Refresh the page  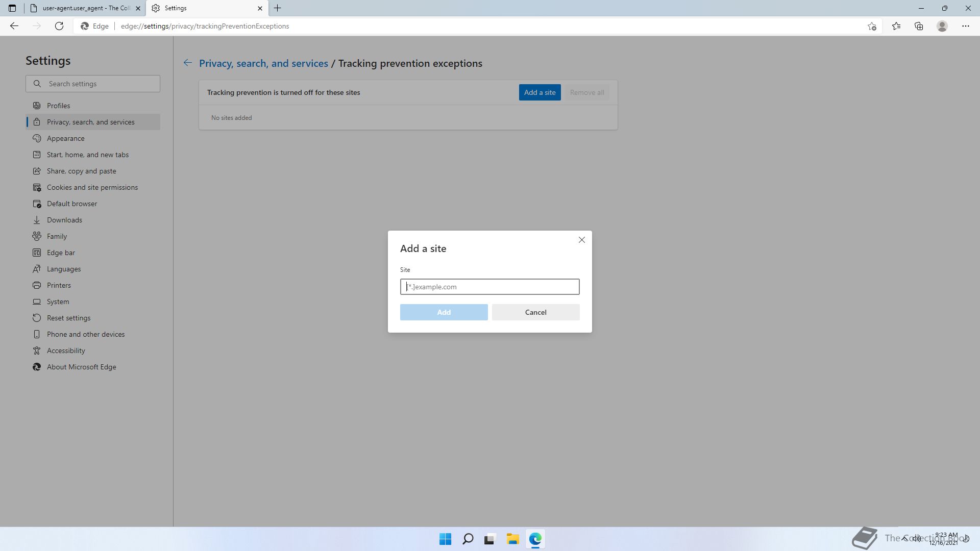(59, 26)
